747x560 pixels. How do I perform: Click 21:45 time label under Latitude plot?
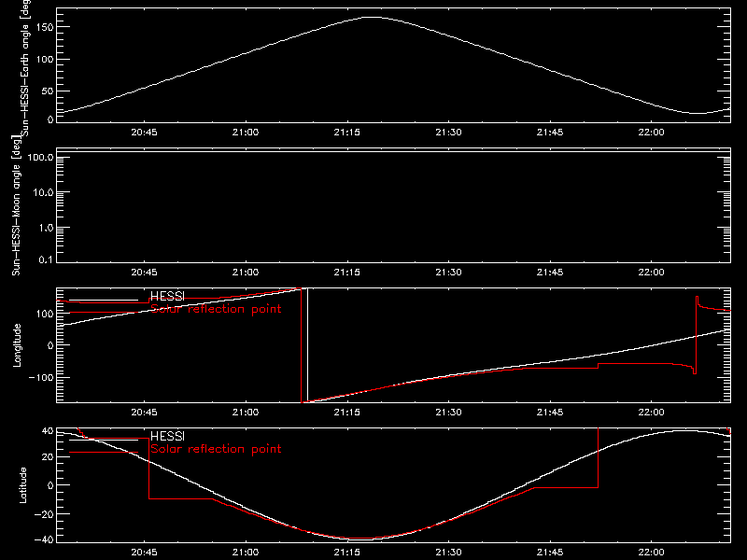(550, 553)
